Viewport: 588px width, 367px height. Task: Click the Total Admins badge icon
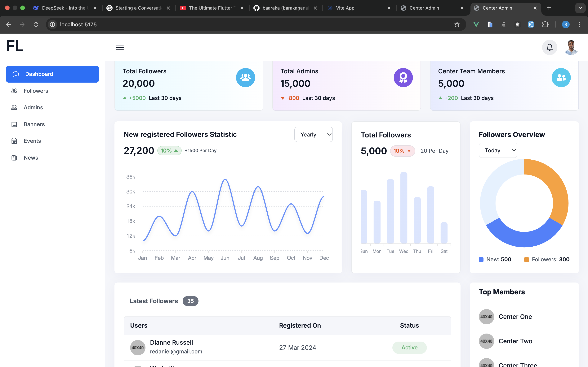(x=403, y=78)
